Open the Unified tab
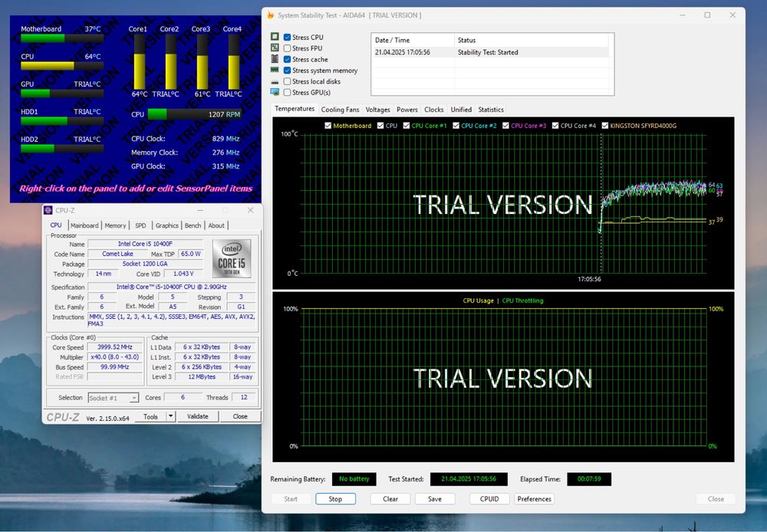The height and width of the screenshot is (532, 767). tap(461, 110)
